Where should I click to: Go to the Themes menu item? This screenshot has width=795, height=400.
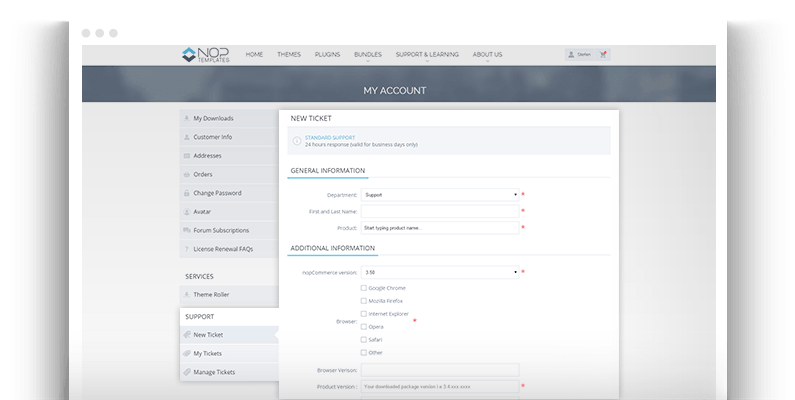point(288,54)
